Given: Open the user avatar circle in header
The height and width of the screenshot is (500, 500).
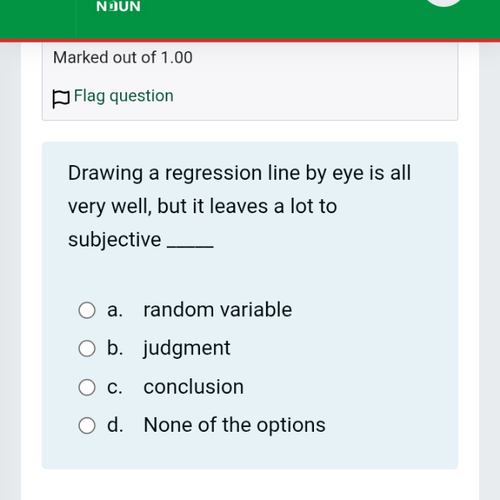Looking at the screenshot, I should pyautogui.click(x=444, y=3).
